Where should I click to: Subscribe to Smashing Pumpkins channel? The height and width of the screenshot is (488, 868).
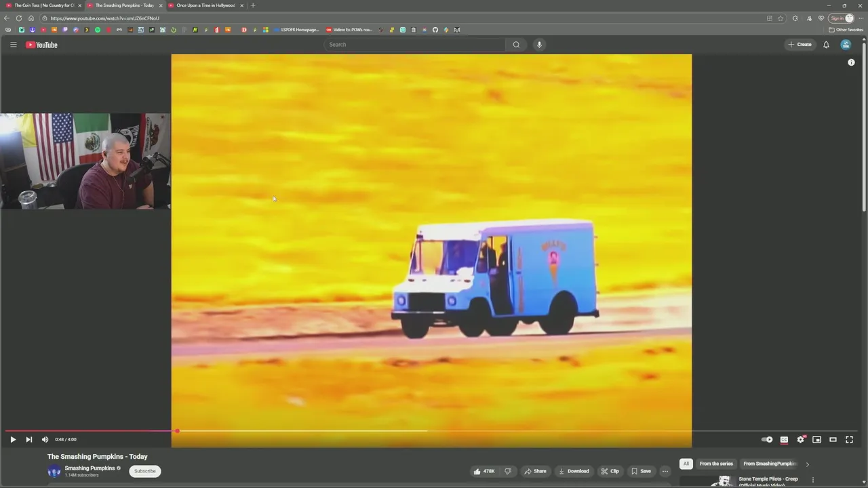click(x=144, y=471)
